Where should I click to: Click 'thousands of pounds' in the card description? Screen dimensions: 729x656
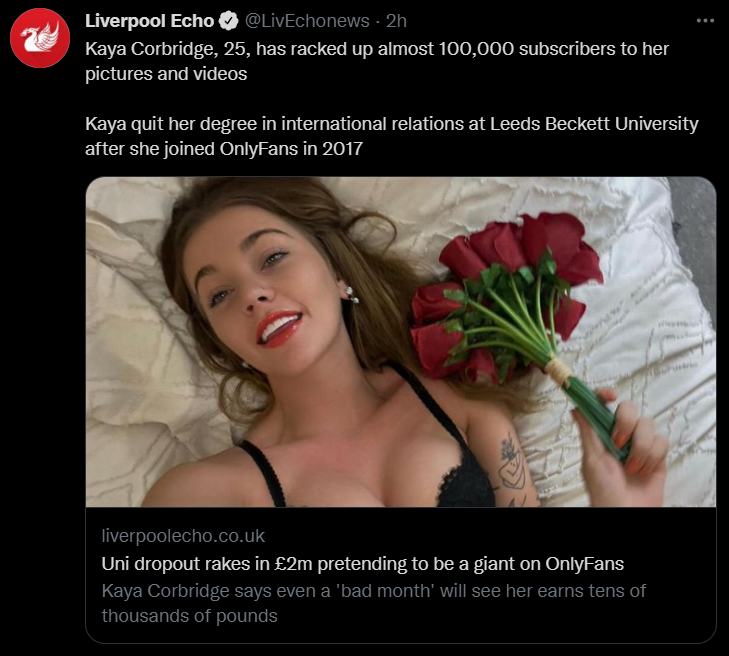click(189, 616)
